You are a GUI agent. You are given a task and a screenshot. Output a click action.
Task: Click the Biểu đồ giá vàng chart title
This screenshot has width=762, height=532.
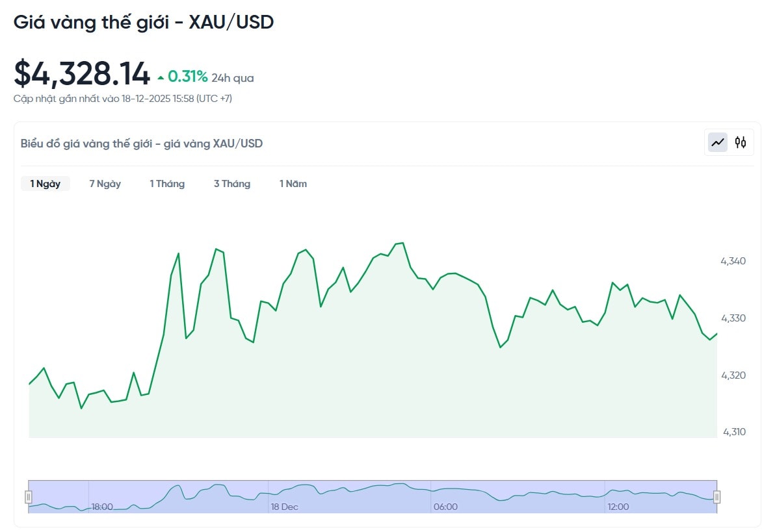(142, 144)
